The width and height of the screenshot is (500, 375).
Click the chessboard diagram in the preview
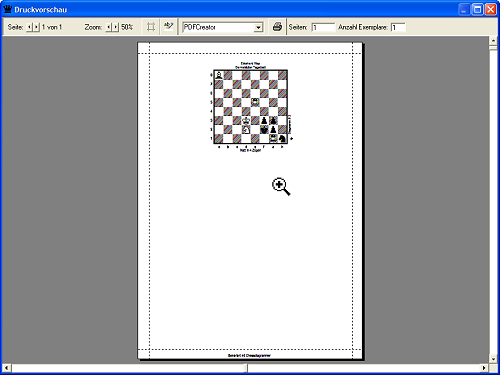pyautogui.click(x=250, y=107)
